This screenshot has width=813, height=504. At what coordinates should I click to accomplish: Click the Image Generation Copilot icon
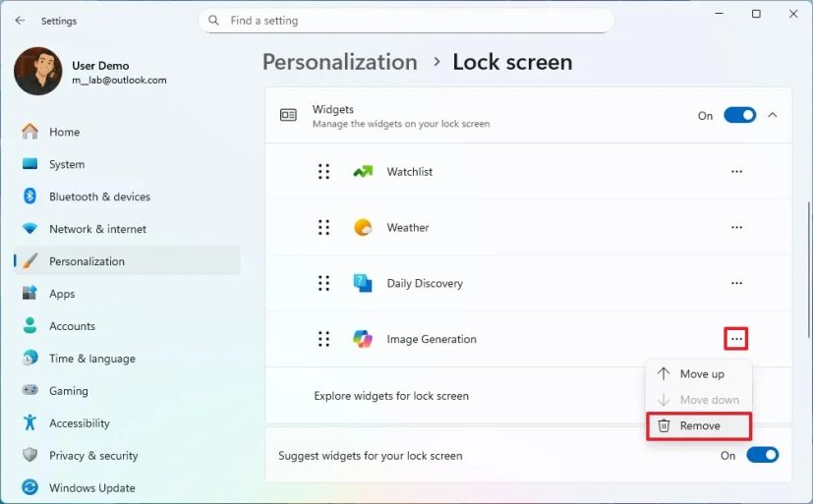363,340
